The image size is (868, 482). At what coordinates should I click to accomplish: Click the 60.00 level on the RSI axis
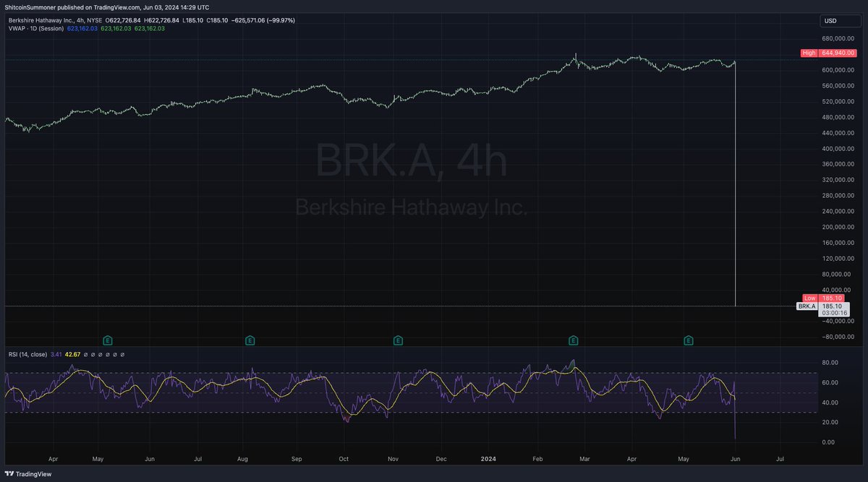point(830,382)
